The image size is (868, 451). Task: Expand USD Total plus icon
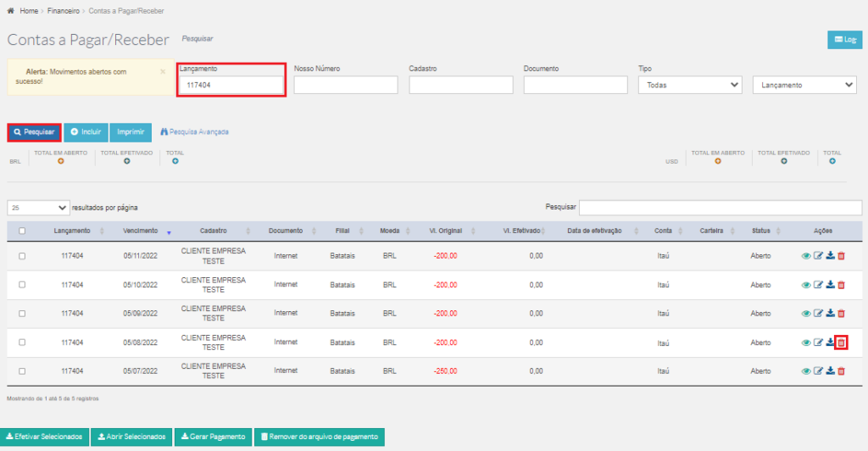(x=832, y=161)
